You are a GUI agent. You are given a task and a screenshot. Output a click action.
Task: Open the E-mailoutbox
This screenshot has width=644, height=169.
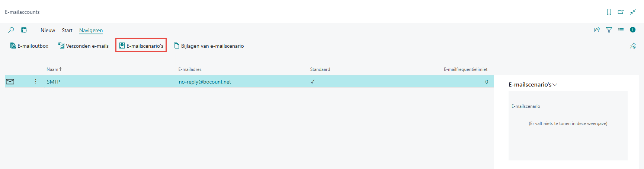pyautogui.click(x=29, y=46)
